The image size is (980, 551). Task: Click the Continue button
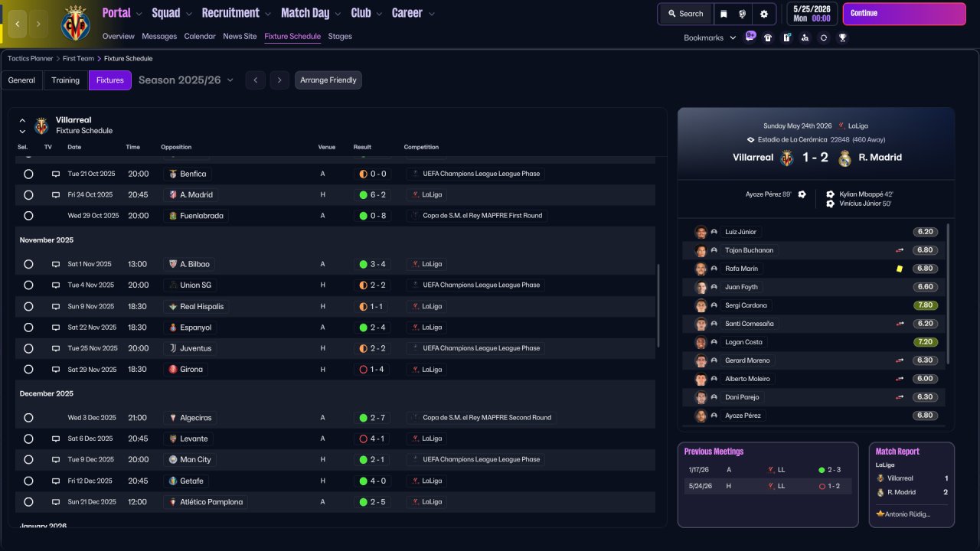[904, 14]
